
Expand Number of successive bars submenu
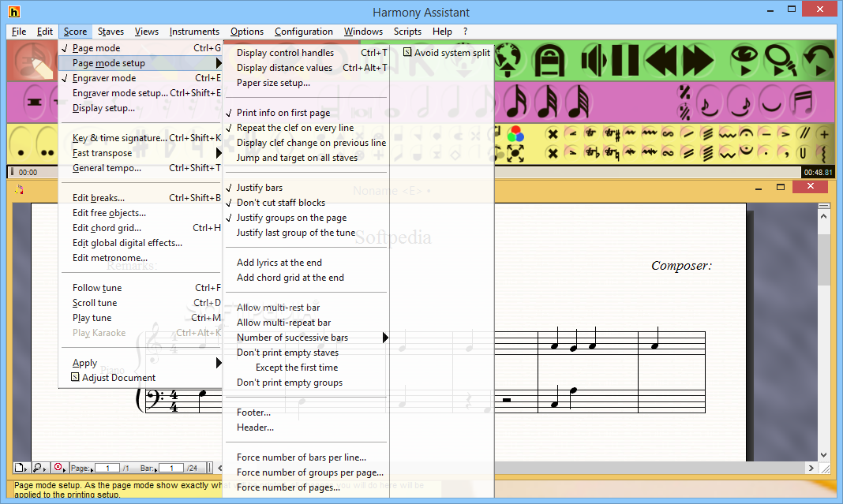pos(385,338)
